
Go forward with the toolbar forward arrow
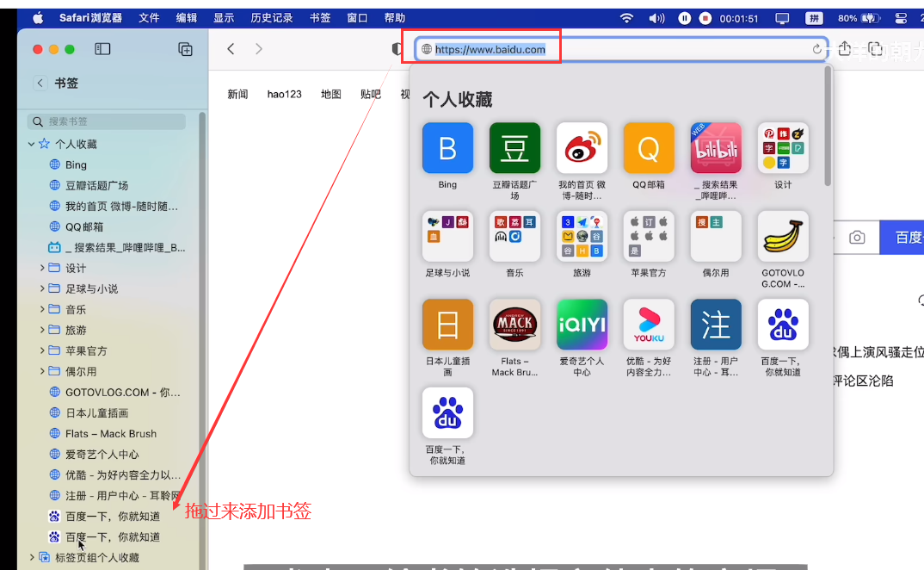tap(259, 49)
